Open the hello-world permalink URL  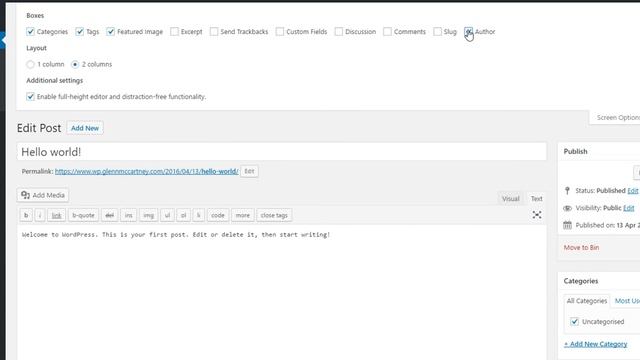point(147,171)
